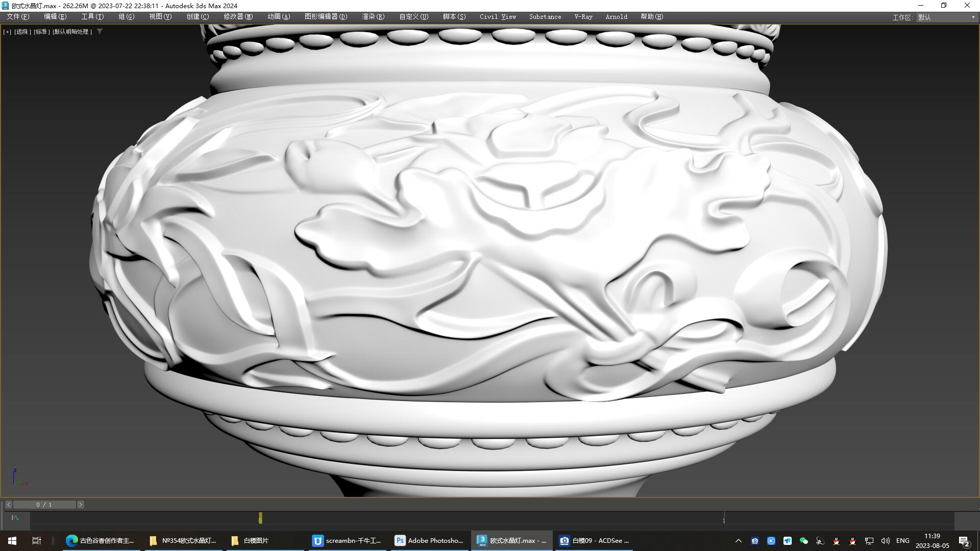980x551 pixels.
Task: Open Task View from the taskbar
Action: click(x=36, y=540)
